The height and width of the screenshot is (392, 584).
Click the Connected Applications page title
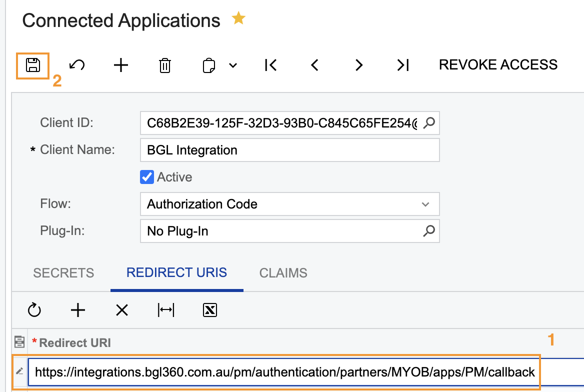click(121, 20)
